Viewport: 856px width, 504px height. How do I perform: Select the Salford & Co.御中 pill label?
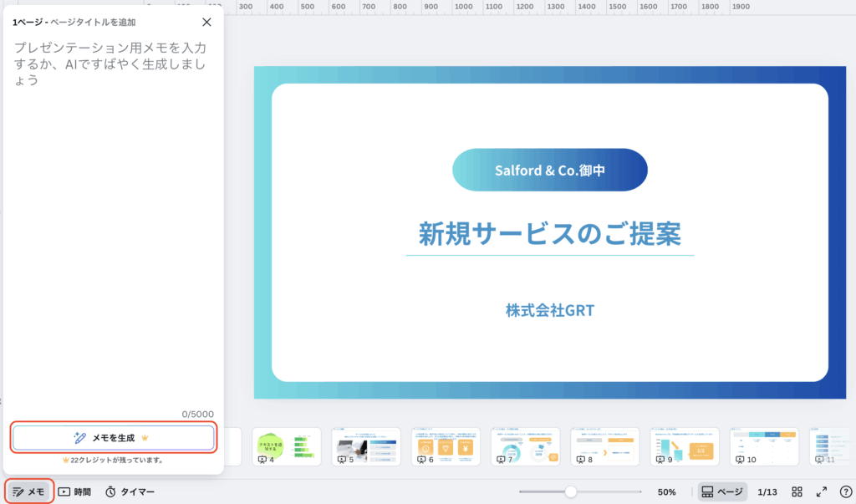click(549, 170)
